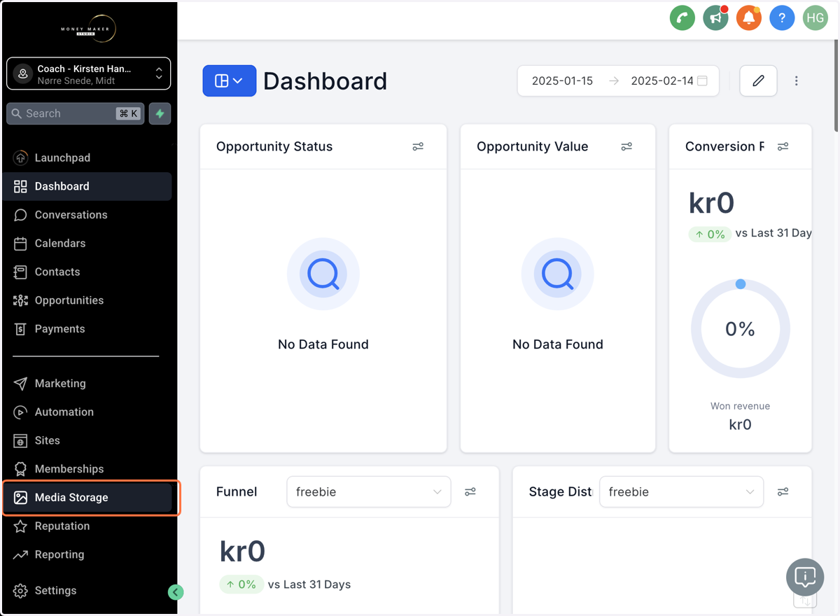840x616 pixels.
Task: Click 'No Data Found' under Opportunity Status
Action: tap(323, 344)
